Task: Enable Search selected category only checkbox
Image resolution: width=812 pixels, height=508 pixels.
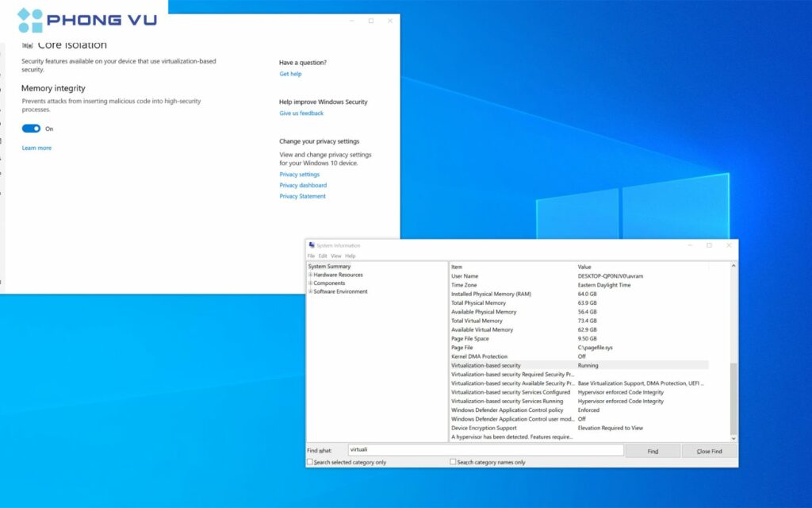Action: [x=310, y=462]
